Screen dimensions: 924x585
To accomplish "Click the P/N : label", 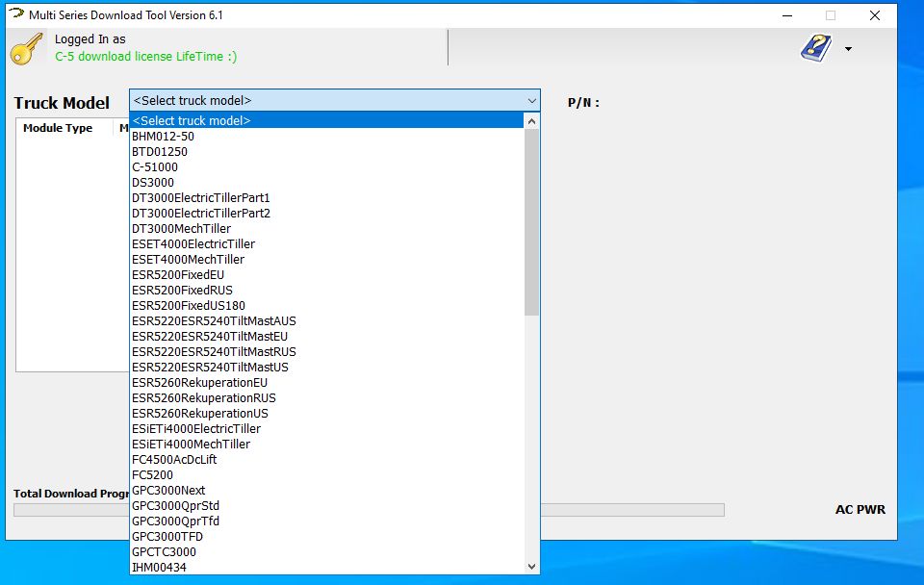I will (x=583, y=103).
